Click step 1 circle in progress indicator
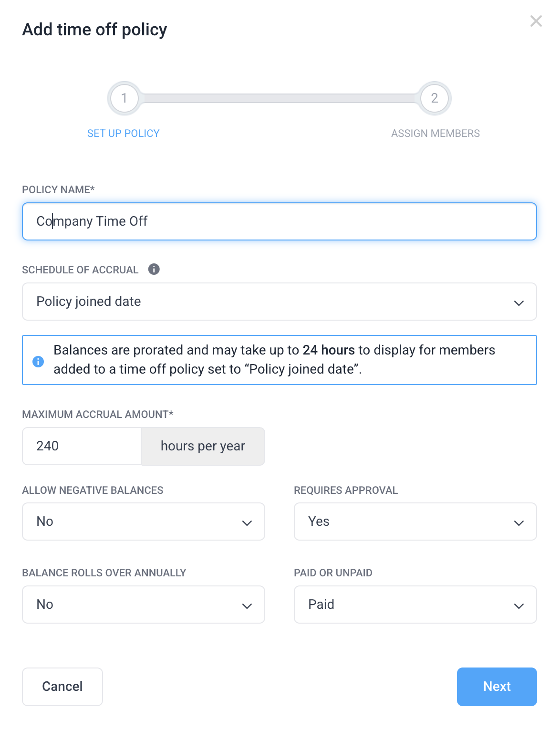 click(124, 98)
